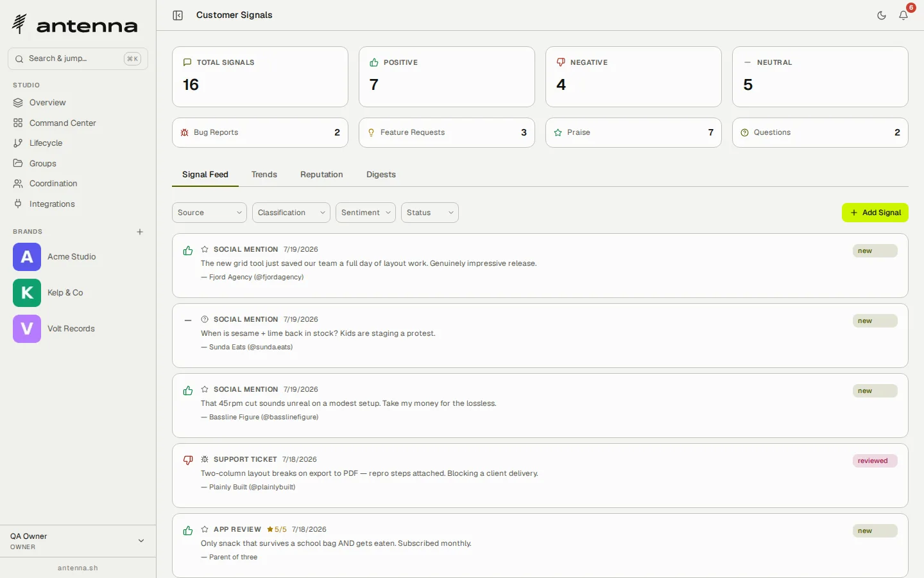Collapse the sidebar panel icon
Viewport: 924px width, 578px height.
[x=178, y=15]
